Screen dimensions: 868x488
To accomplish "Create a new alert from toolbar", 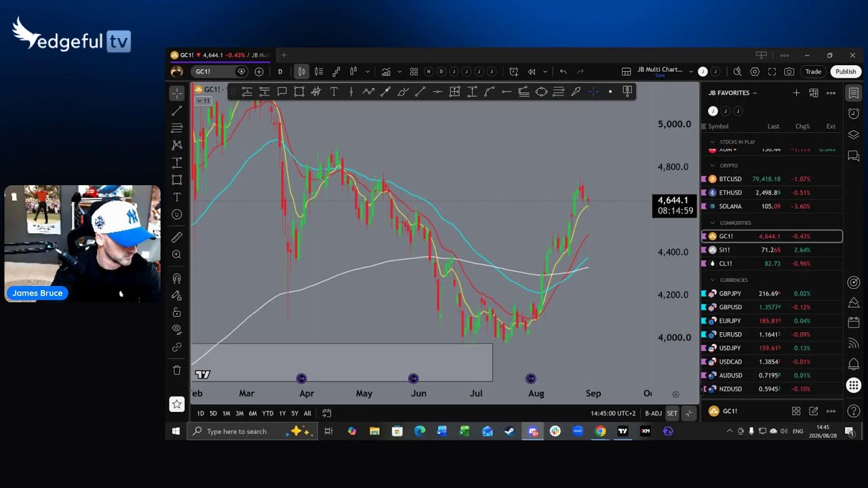I will click(x=513, y=72).
